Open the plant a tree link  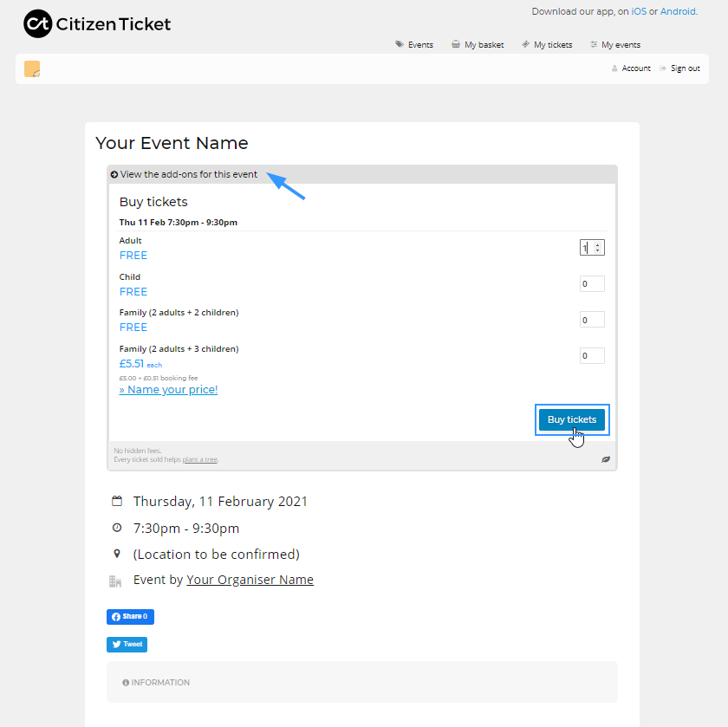pos(199,459)
